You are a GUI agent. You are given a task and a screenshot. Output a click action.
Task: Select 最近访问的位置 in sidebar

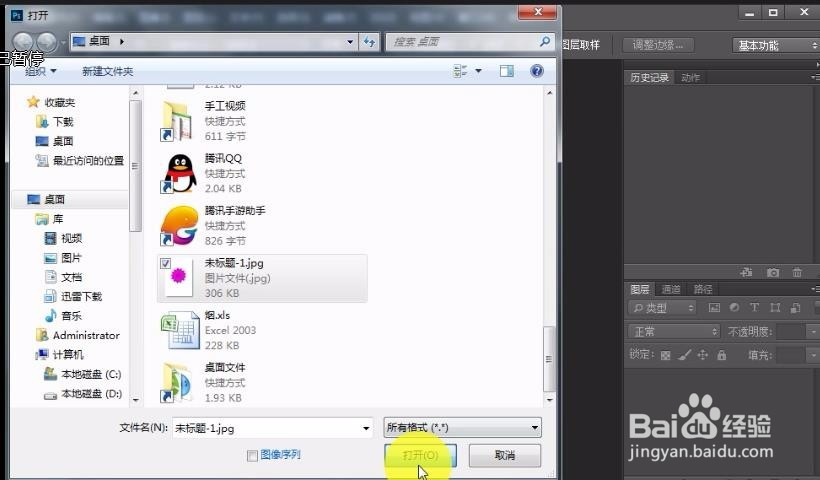[x=80, y=161]
